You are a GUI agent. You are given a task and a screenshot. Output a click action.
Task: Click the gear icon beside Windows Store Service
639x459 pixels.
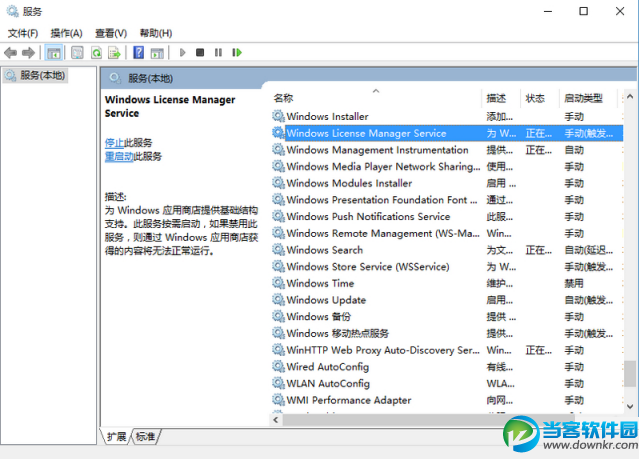click(278, 266)
